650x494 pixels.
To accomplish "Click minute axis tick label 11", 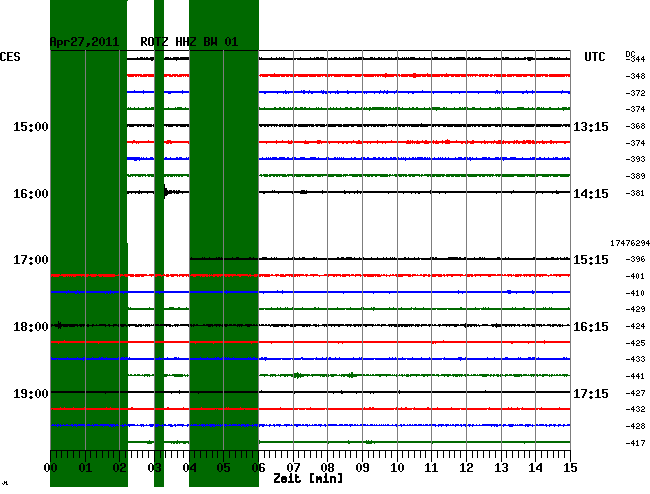I will point(432,468).
